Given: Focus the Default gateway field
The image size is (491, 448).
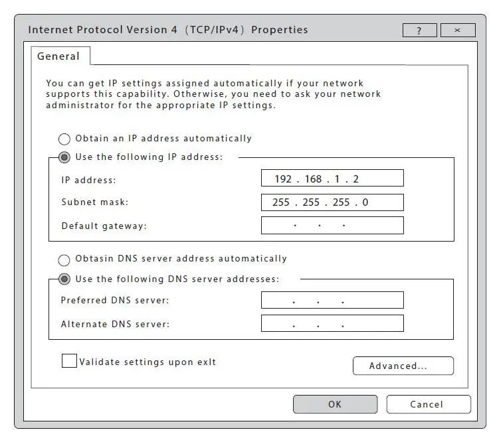Looking at the screenshot, I should pos(332,226).
